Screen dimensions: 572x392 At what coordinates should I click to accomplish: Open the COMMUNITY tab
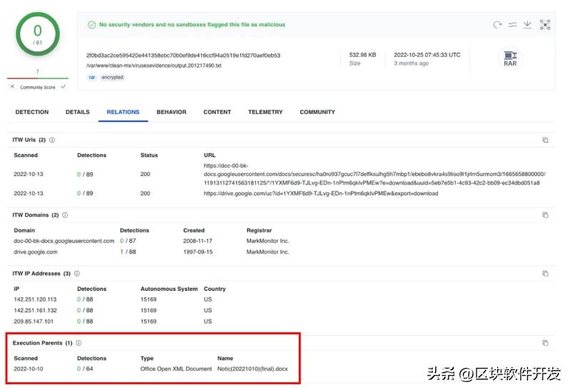click(x=317, y=112)
